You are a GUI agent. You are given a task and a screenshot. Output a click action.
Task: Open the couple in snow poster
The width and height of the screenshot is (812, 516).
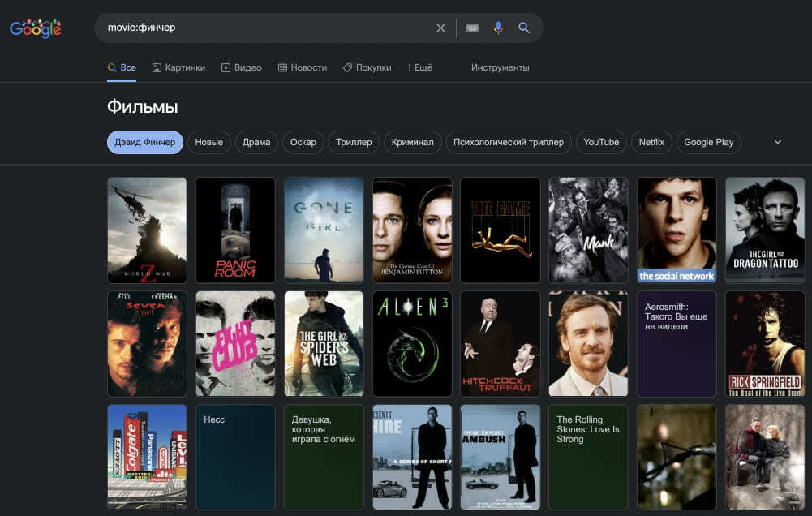766,458
